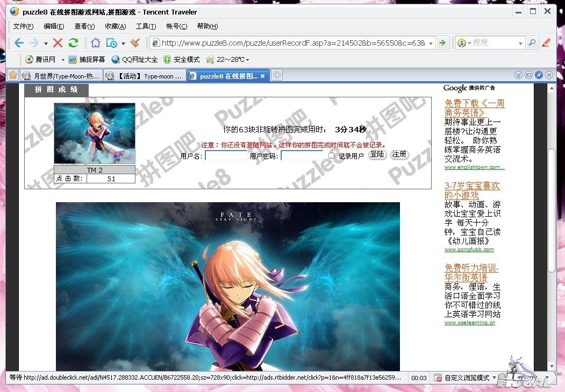
Task: Click the forward navigation arrow
Action: tap(34, 43)
